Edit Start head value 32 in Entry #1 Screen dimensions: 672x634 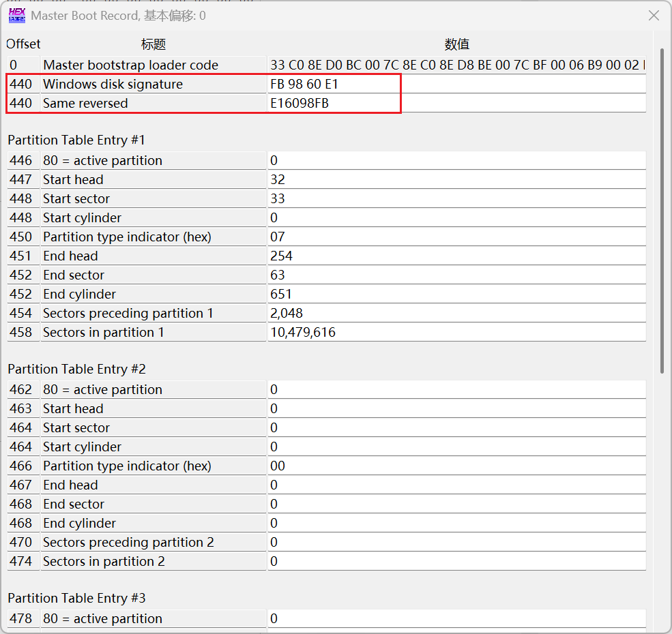[456, 180]
